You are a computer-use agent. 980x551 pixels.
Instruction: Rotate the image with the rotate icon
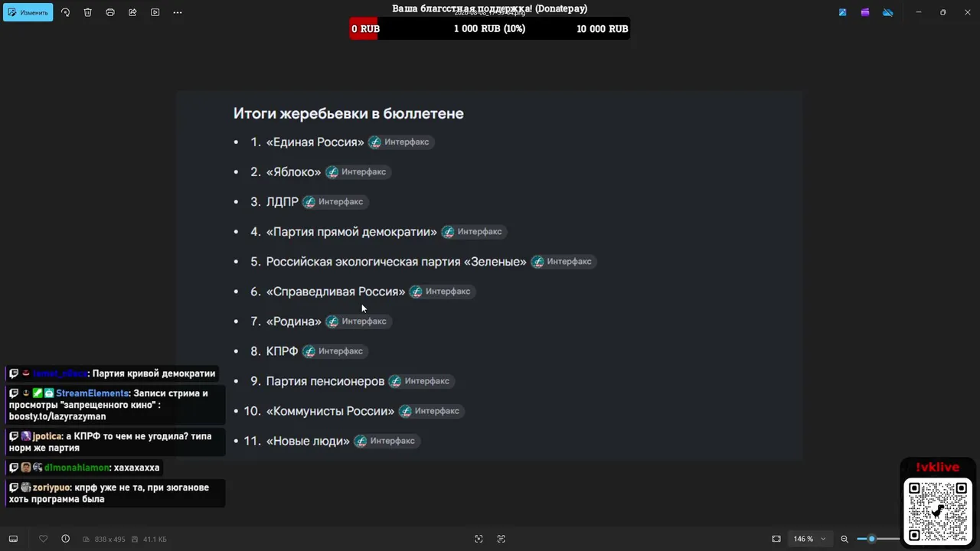tap(65, 12)
